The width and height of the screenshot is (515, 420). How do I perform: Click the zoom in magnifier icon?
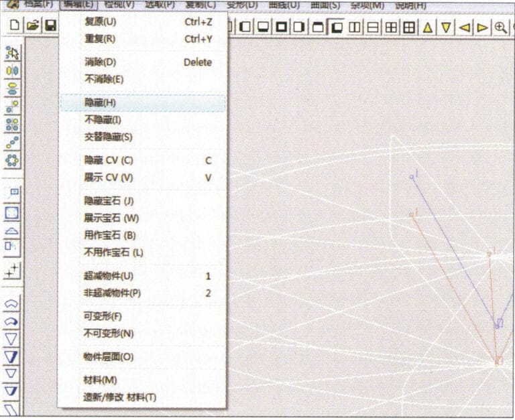pyautogui.click(x=500, y=27)
